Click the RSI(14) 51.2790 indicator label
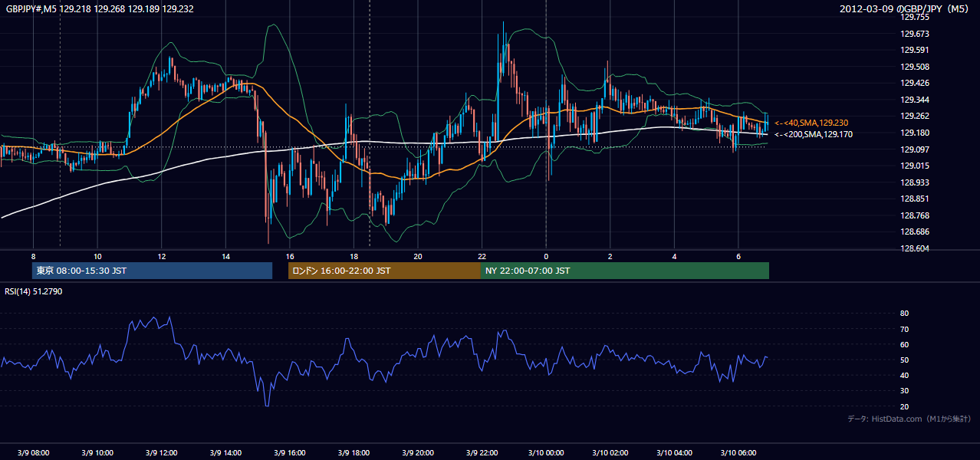The width and height of the screenshot is (980, 460). [34, 291]
